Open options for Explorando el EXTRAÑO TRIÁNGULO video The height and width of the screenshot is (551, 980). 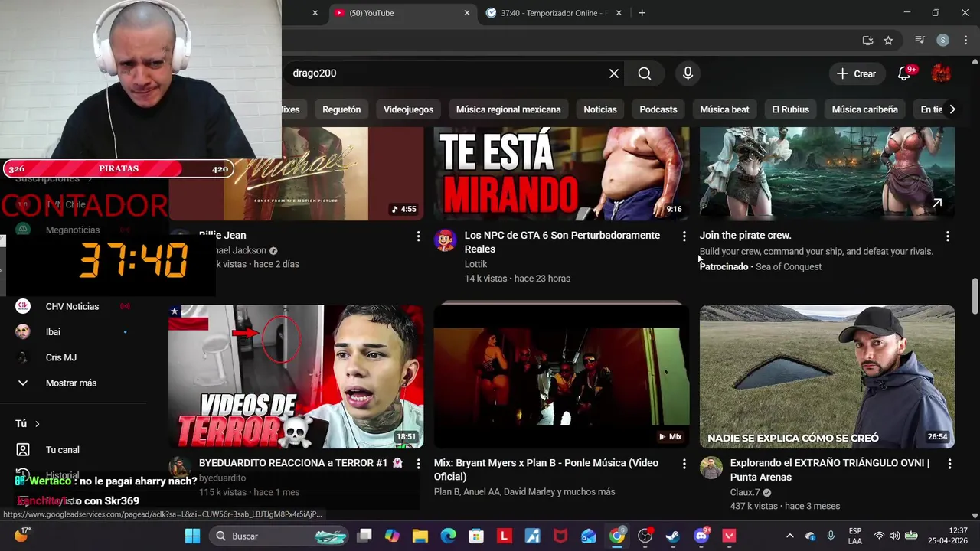949,464
